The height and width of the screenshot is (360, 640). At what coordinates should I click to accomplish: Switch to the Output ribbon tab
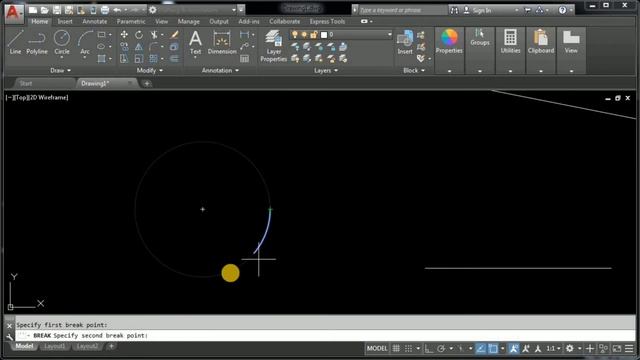coord(219,21)
